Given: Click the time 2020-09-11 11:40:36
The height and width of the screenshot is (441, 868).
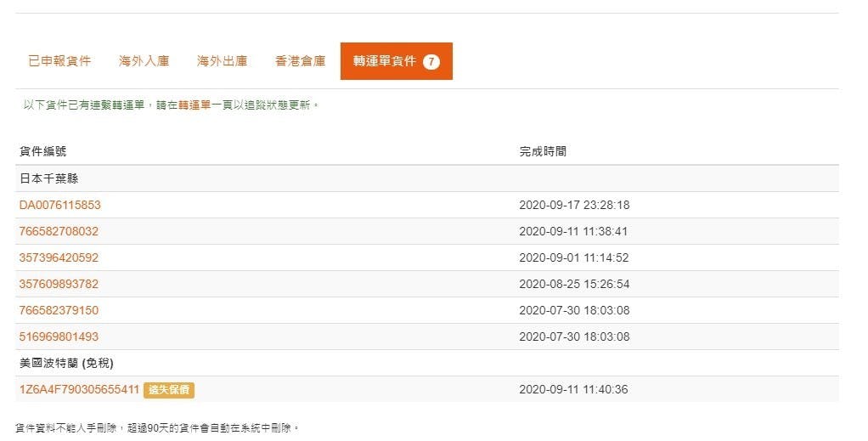Looking at the screenshot, I should click(x=573, y=389).
